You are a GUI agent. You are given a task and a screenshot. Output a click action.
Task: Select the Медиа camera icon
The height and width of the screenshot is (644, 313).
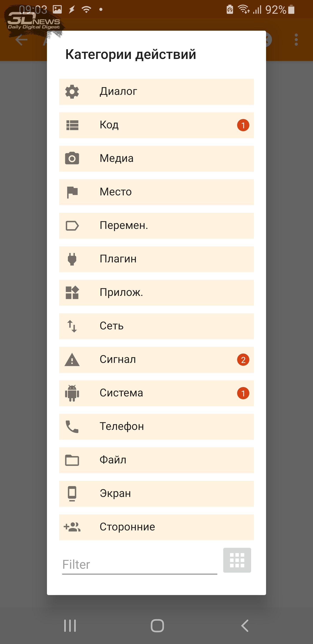(72, 158)
